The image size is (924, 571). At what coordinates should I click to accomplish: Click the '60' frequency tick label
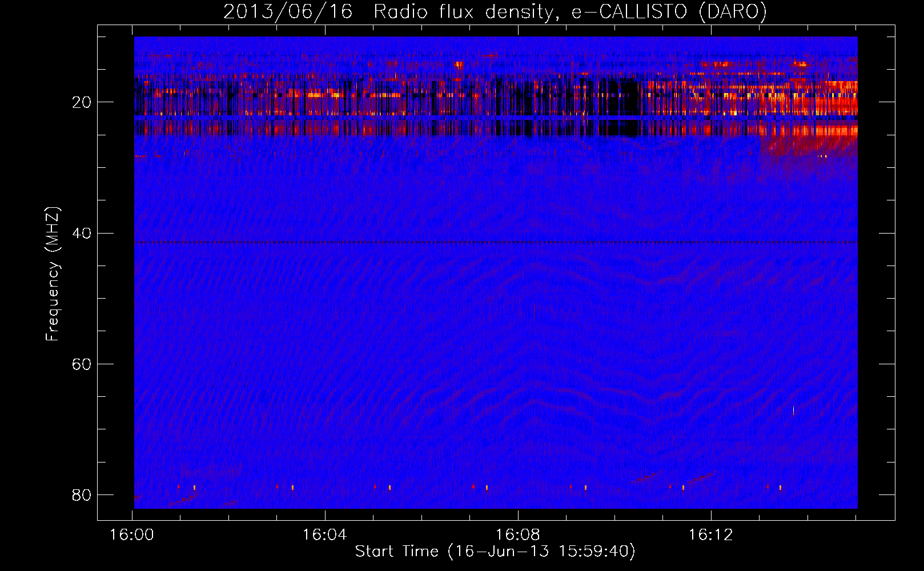[82, 364]
